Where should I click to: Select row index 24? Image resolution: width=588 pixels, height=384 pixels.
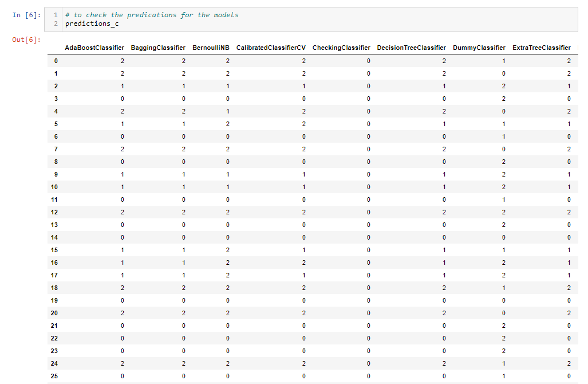(54, 363)
